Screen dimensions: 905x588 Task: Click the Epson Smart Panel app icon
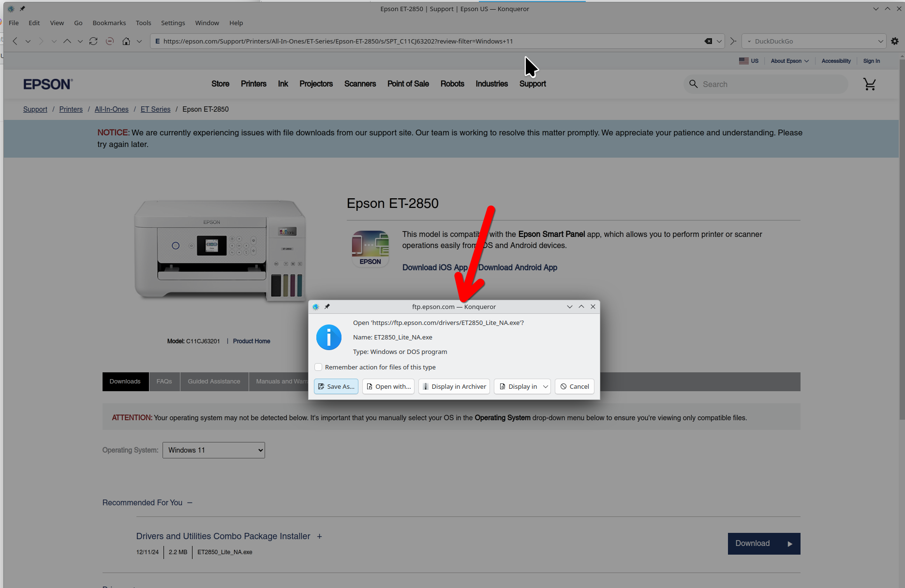(370, 249)
